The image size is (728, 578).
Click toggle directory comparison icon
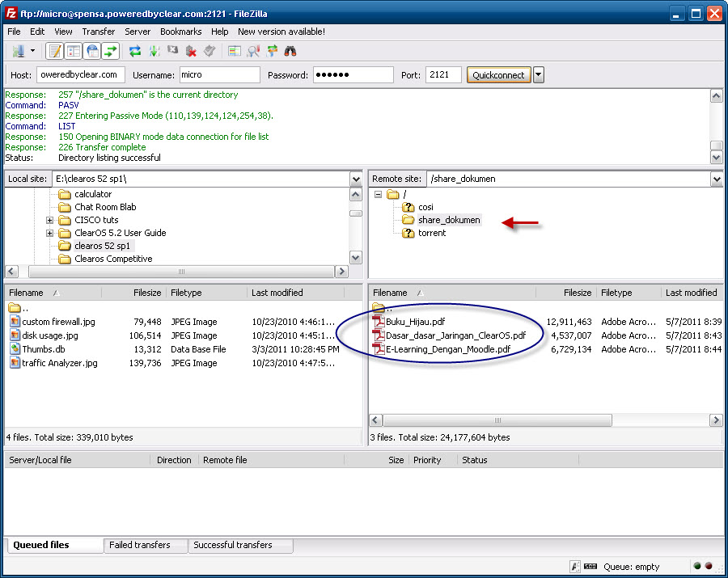click(x=253, y=51)
